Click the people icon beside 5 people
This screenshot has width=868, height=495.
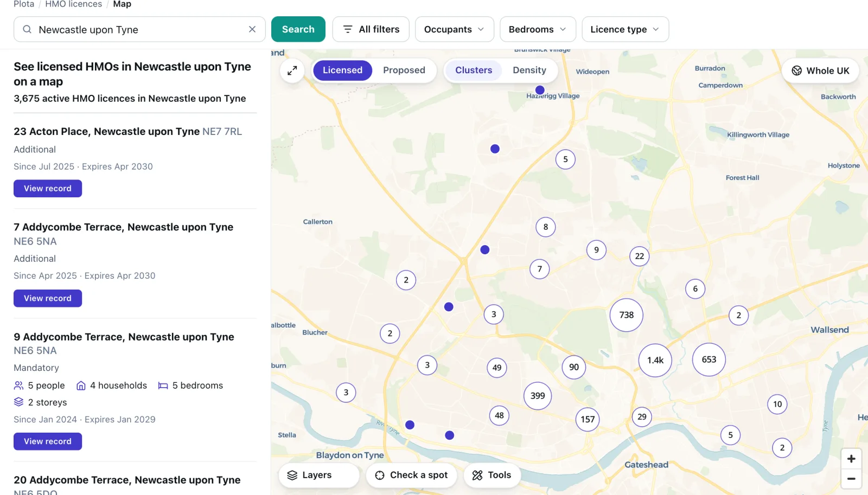pos(18,385)
